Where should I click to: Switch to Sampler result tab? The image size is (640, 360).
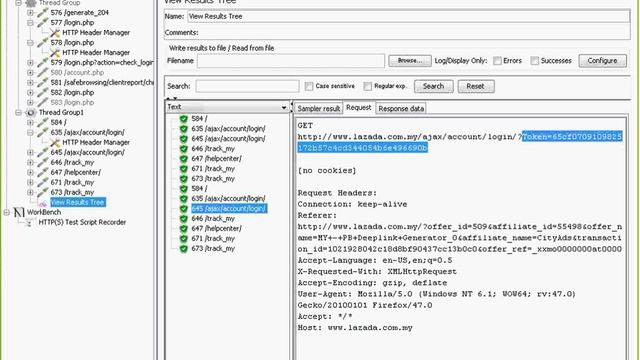point(318,109)
